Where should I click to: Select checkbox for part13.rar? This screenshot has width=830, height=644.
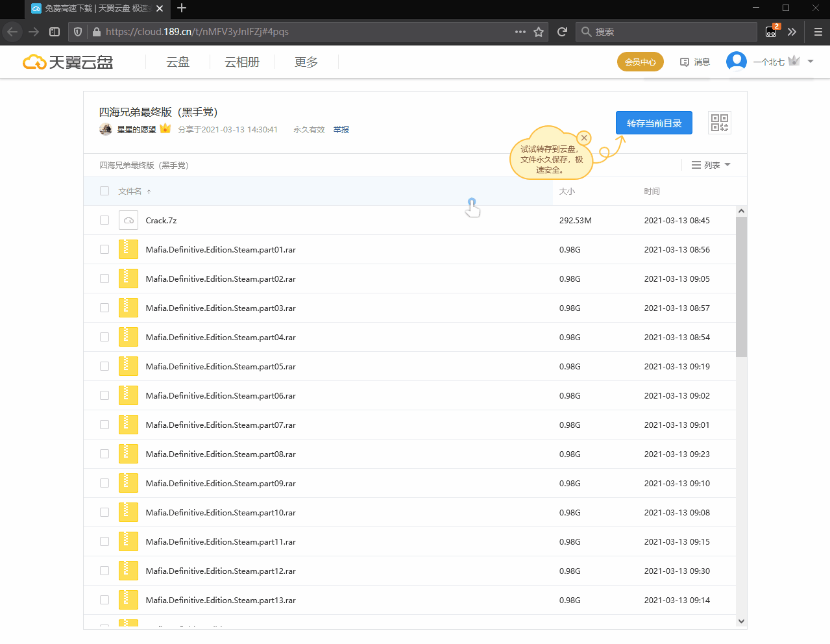104,600
